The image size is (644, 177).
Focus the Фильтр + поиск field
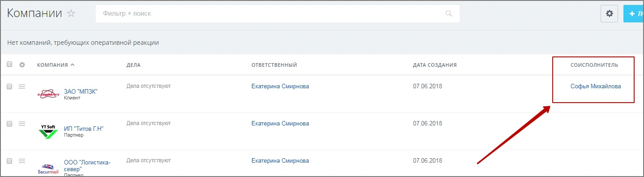click(277, 14)
